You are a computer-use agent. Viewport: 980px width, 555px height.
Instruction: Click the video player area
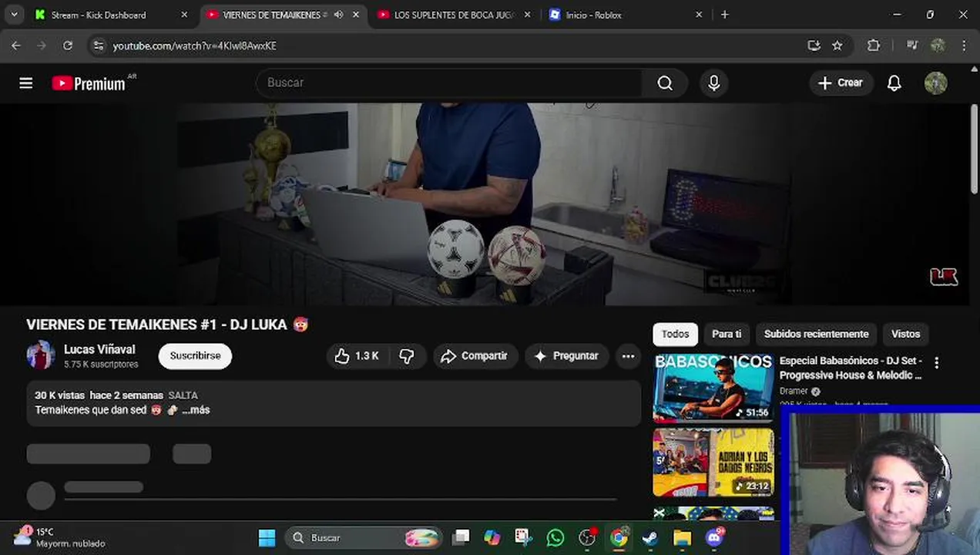point(484,204)
